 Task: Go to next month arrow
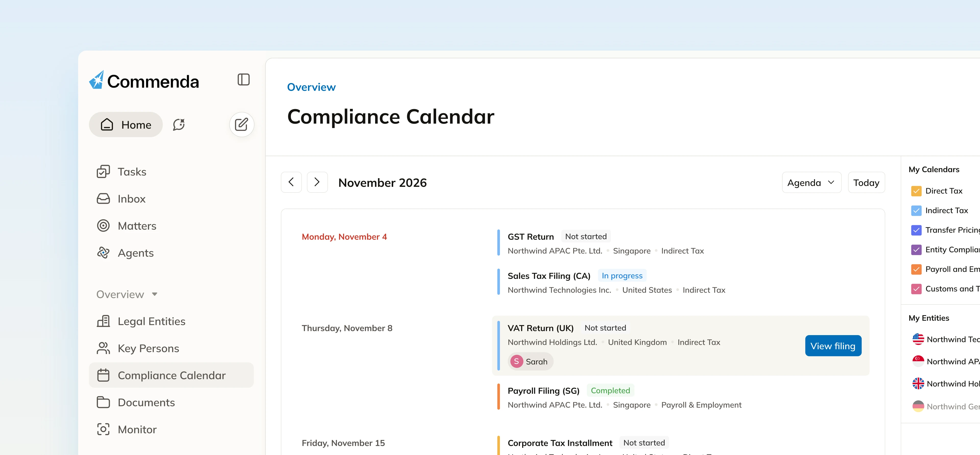coord(317,182)
